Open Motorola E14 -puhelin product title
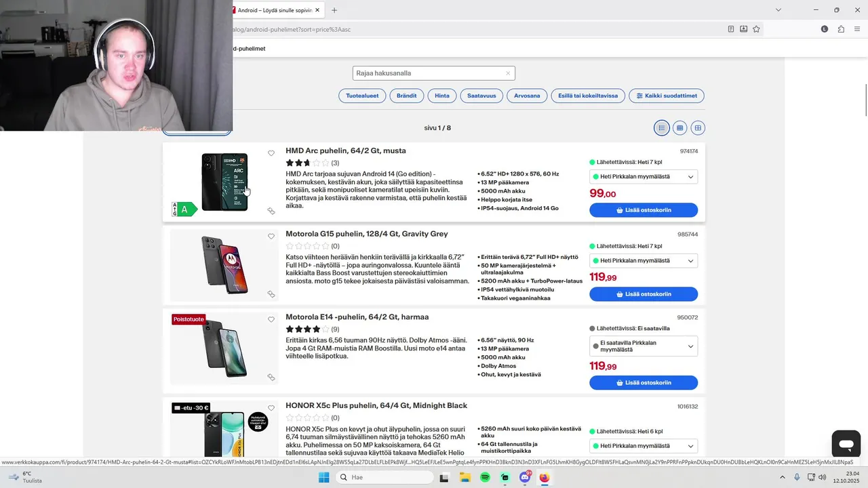 click(357, 317)
